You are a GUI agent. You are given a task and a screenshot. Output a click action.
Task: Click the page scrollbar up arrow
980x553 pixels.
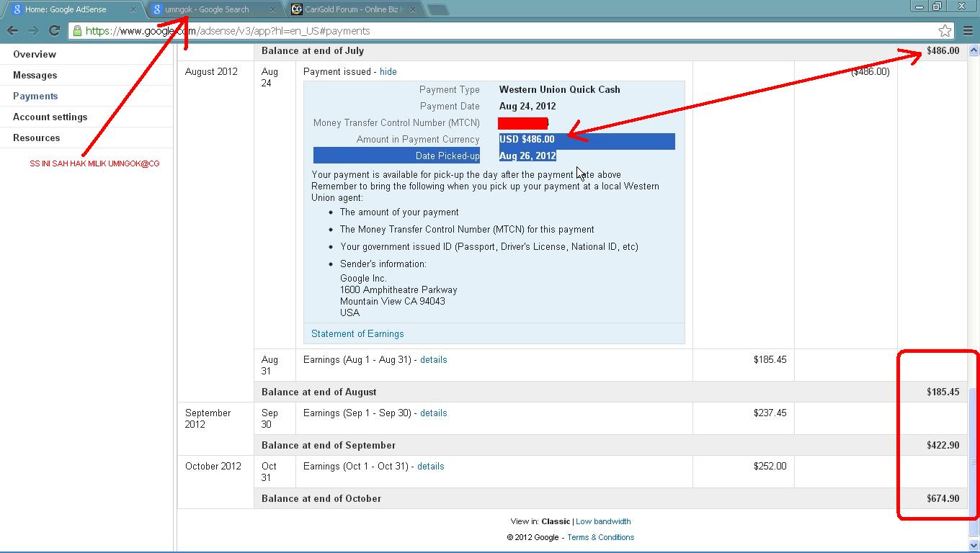coord(974,50)
